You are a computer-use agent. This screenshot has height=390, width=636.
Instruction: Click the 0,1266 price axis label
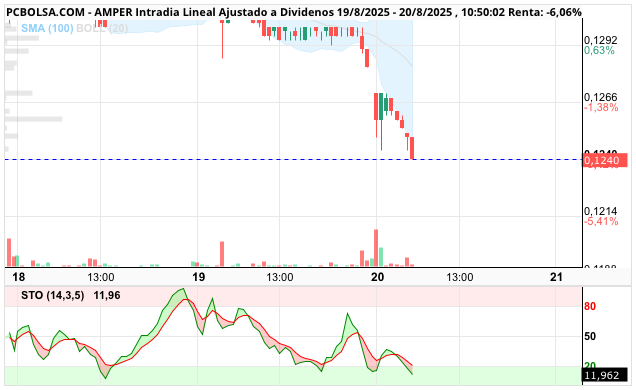pyautogui.click(x=600, y=97)
